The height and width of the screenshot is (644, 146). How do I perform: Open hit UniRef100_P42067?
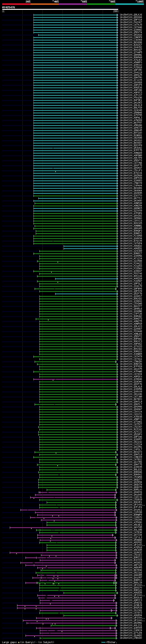(x=131, y=22)
